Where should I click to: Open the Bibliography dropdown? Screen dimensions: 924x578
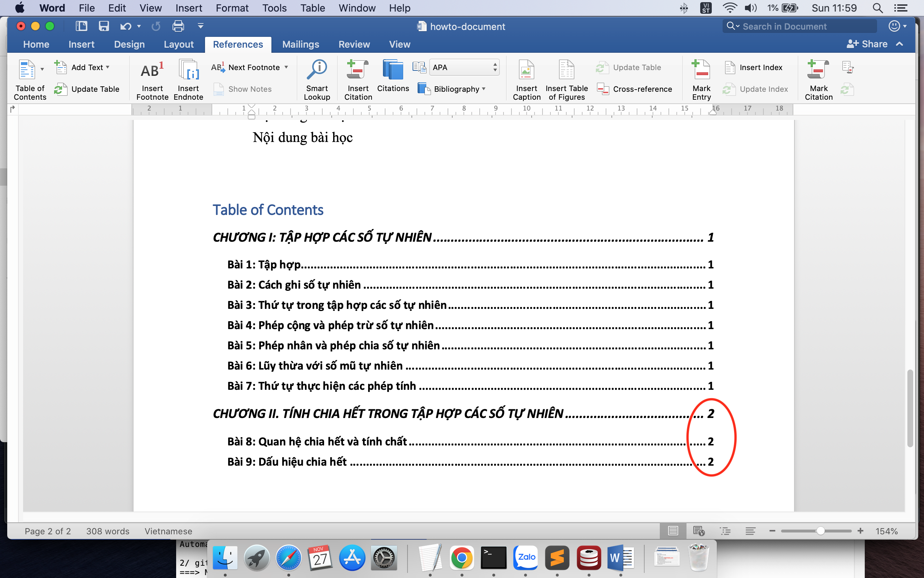451,89
